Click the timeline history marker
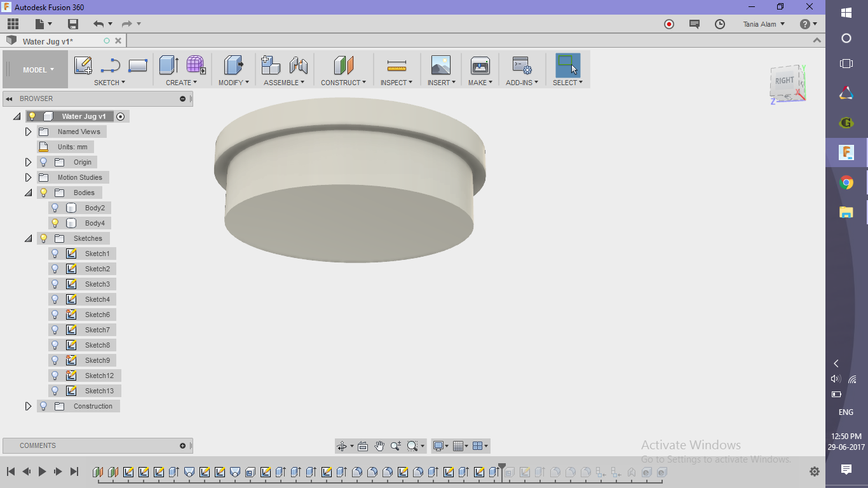 pos(502,469)
